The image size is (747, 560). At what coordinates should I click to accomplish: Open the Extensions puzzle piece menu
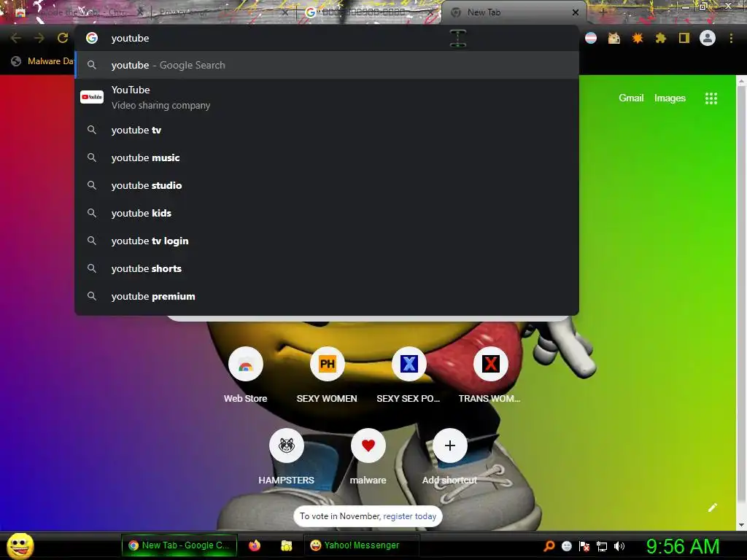click(661, 38)
